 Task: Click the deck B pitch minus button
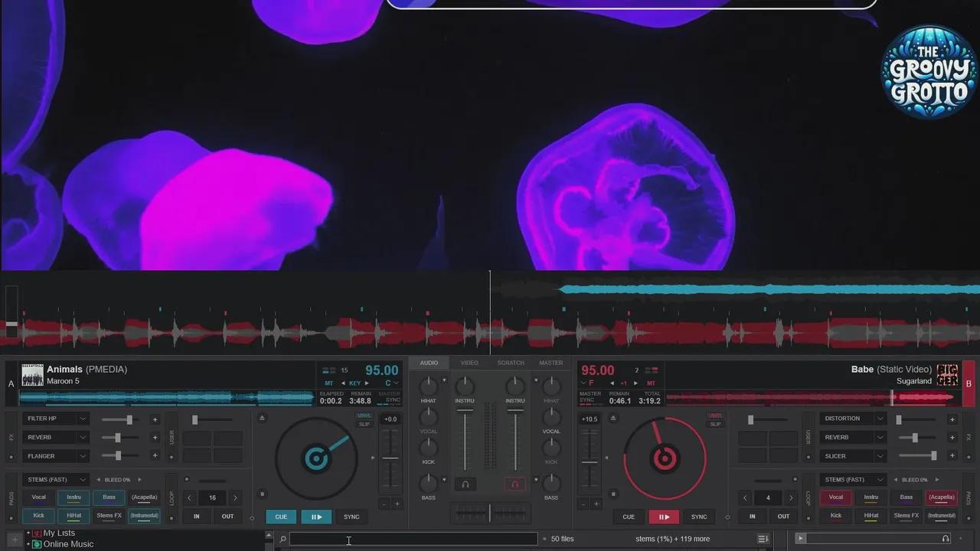click(x=583, y=504)
